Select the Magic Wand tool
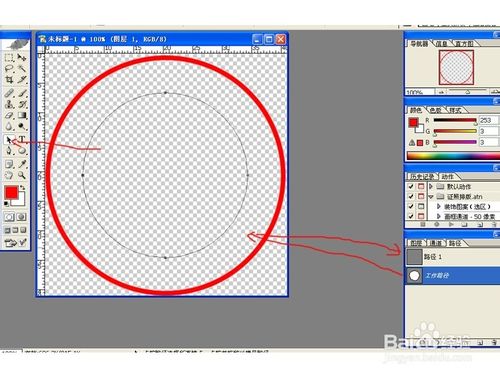Image resolution: width=500 pixels, height=375 pixels. point(22,69)
